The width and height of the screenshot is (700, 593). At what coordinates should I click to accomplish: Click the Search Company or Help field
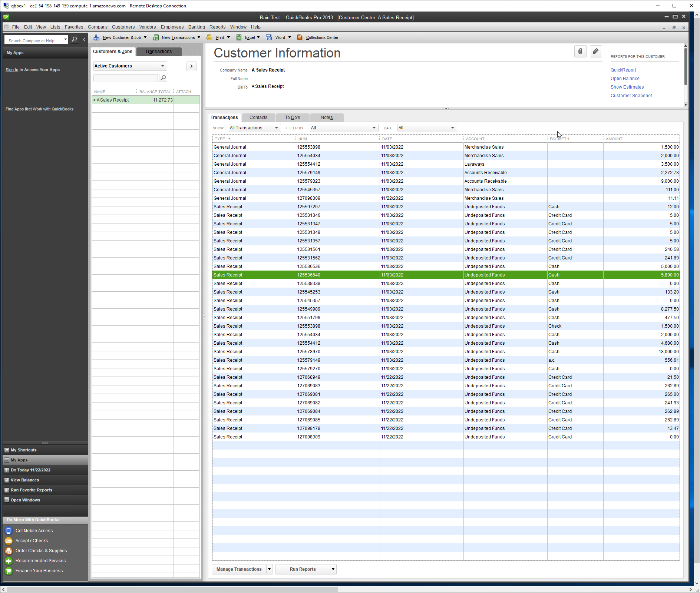click(33, 40)
